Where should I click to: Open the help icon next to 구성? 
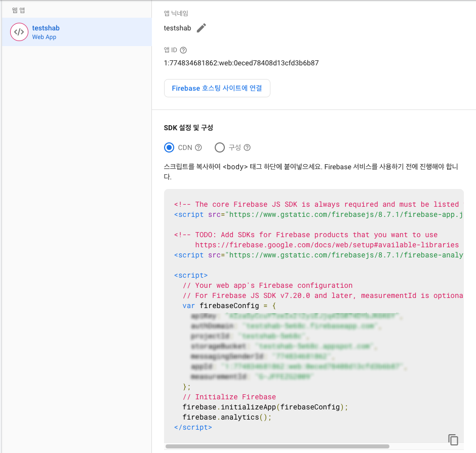point(248,147)
